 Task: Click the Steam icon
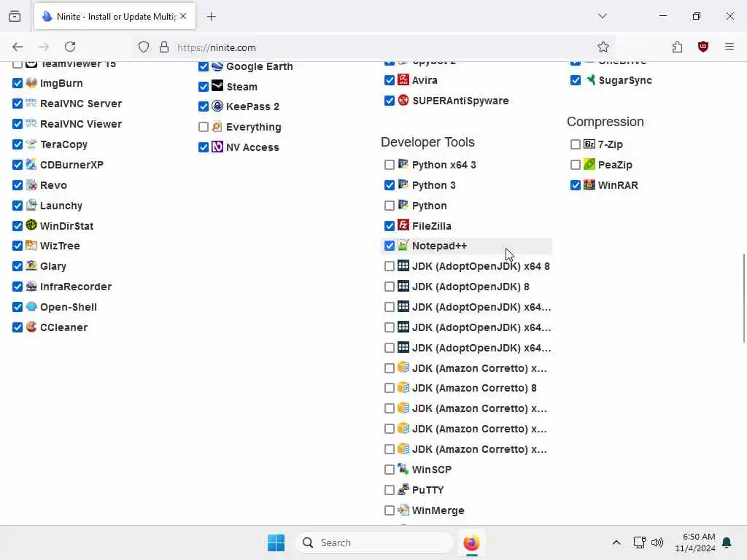coord(217,86)
